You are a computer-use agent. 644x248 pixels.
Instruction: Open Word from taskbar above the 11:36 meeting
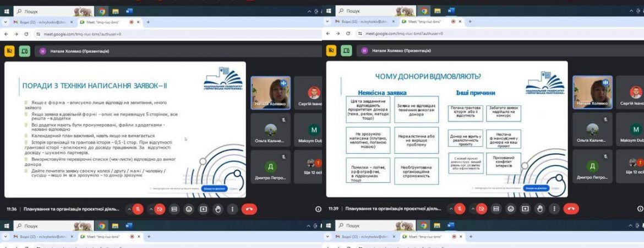(x=129, y=11)
